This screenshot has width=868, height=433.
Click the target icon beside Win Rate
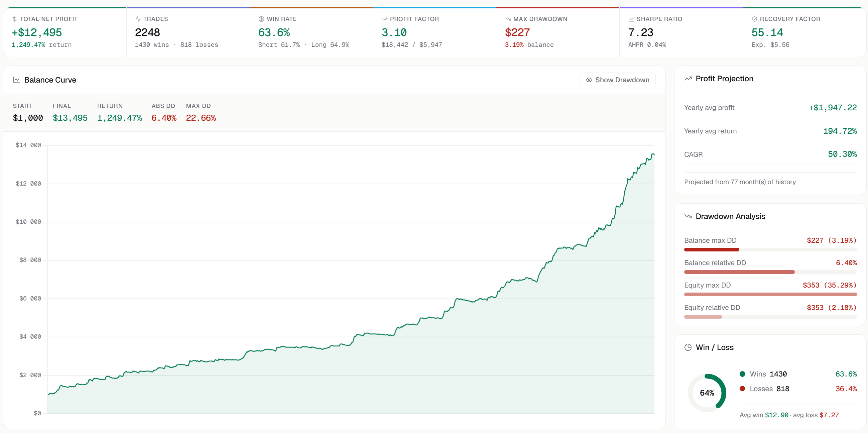[261, 19]
